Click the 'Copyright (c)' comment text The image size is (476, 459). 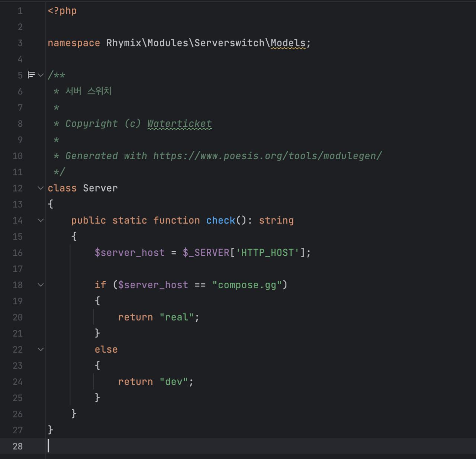pos(103,124)
